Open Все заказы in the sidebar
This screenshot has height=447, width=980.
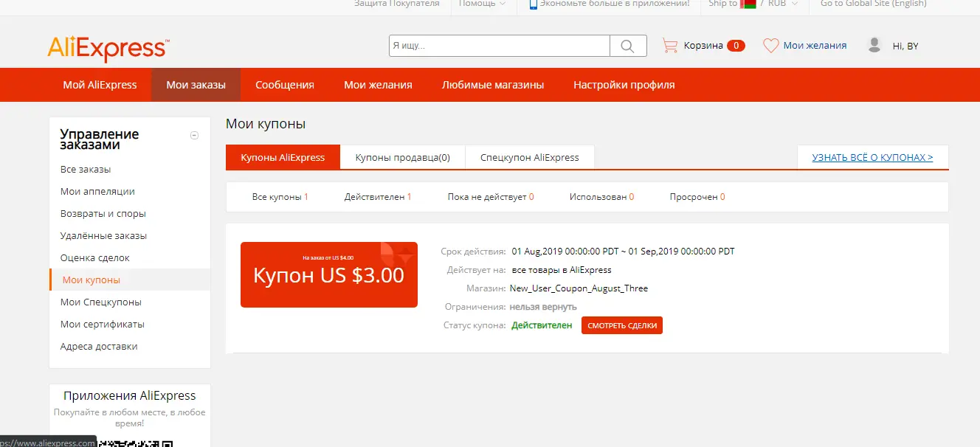pyautogui.click(x=86, y=169)
